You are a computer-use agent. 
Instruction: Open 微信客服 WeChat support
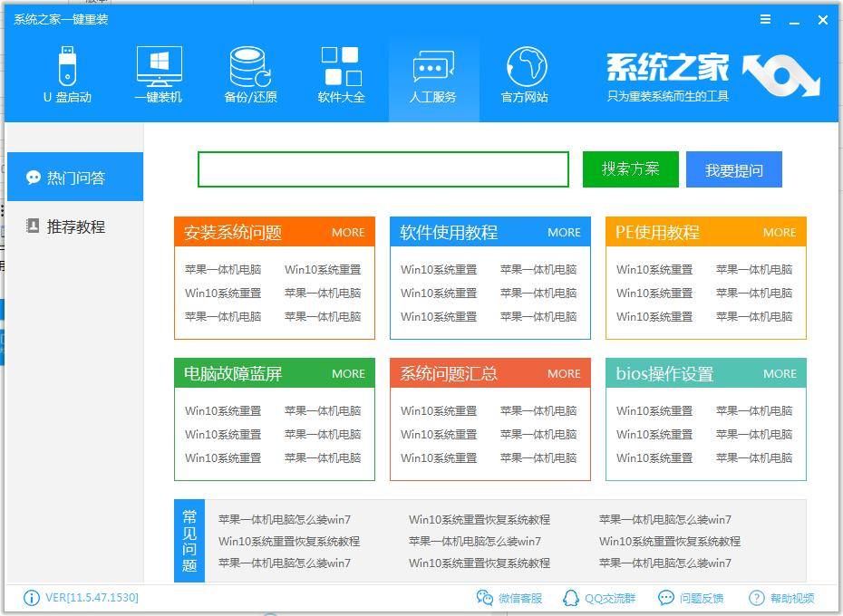(x=509, y=598)
